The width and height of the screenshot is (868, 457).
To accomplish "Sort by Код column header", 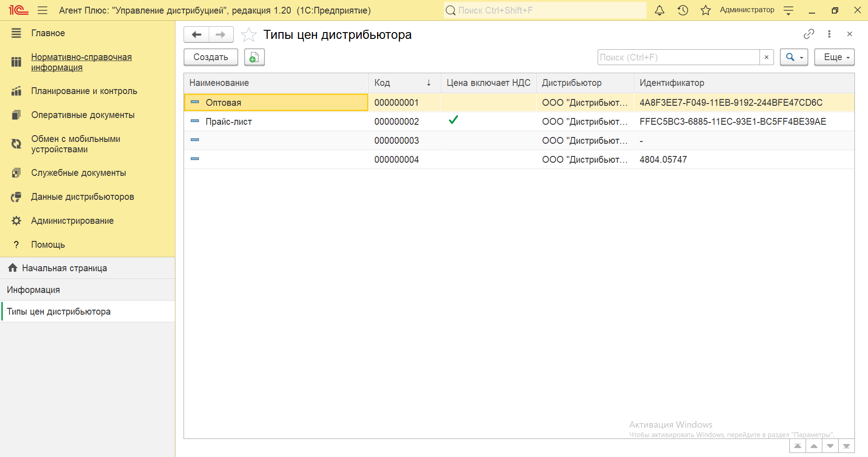I will click(x=405, y=83).
